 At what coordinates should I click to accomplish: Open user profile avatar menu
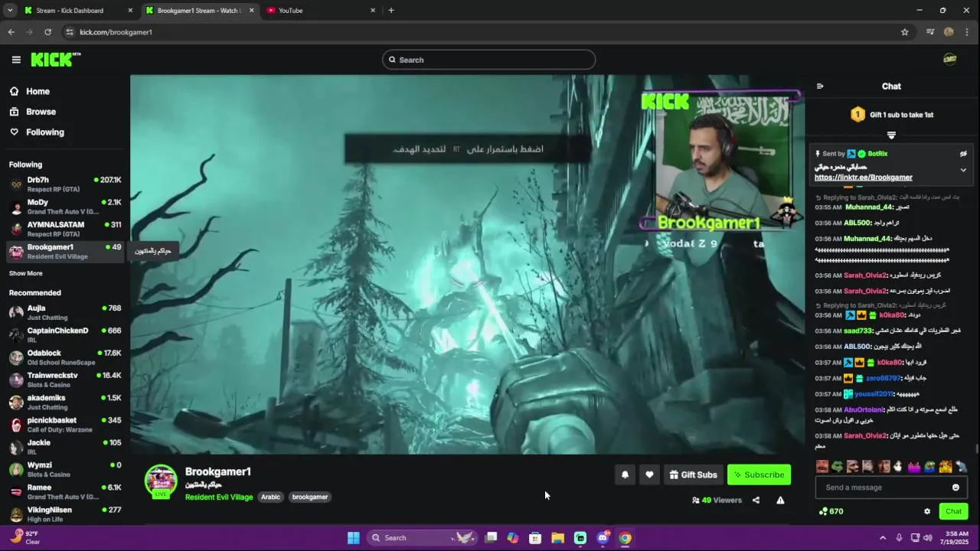[x=950, y=60]
